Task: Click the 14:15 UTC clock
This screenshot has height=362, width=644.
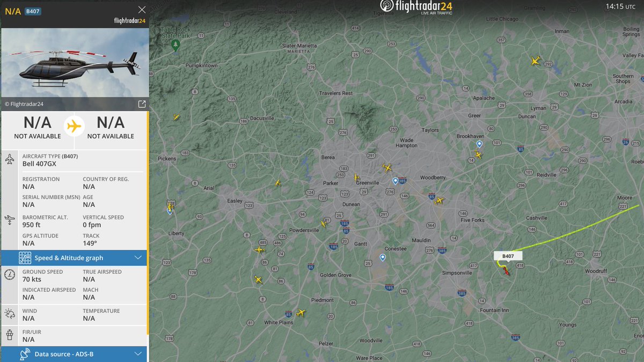Action: pos(621,6)
